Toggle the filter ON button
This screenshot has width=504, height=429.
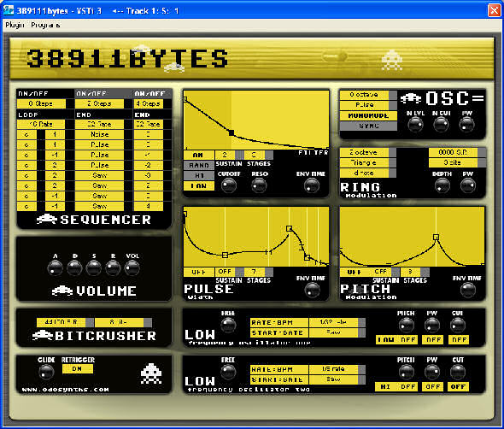point(198,155)
